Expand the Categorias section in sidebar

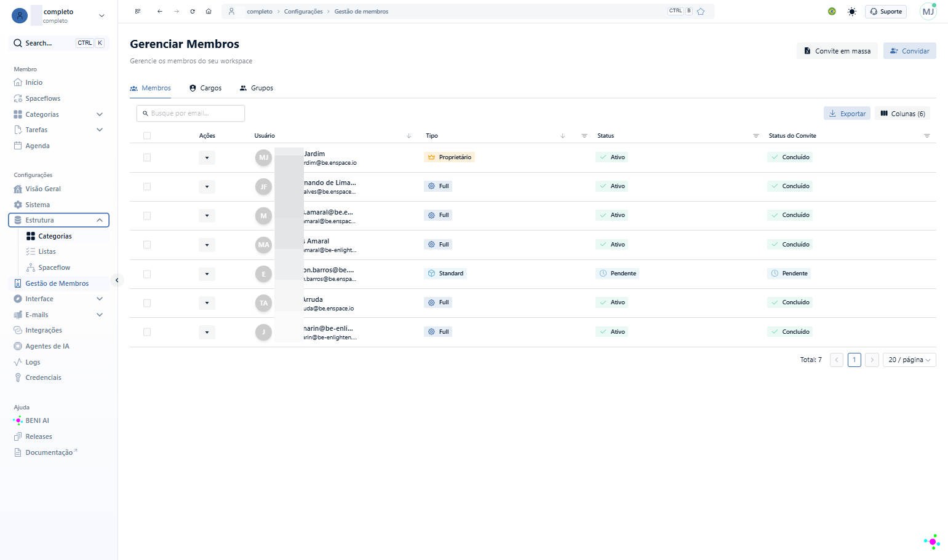tap(100, 114)
